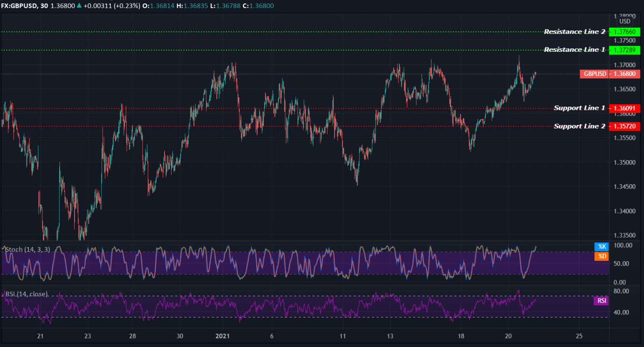
Task: Select the Support Line 1 label
Action: tap(579, 108)
